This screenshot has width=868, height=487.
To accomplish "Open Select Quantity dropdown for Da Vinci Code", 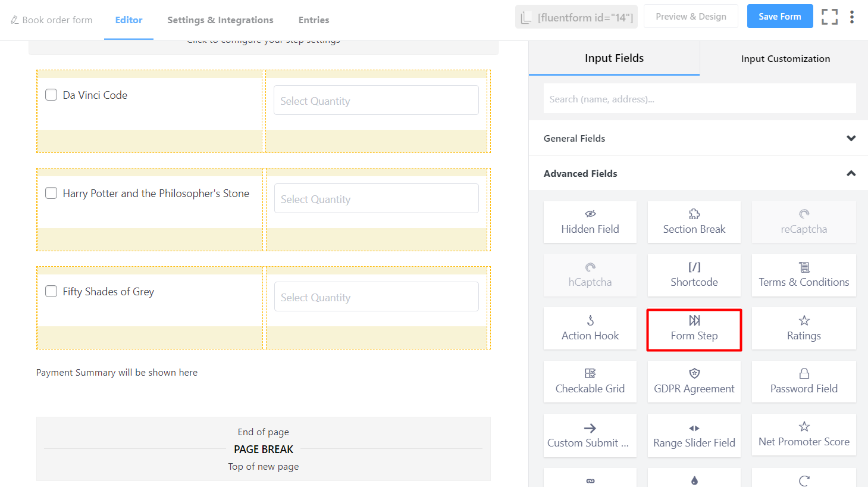I will pos(376,101).
